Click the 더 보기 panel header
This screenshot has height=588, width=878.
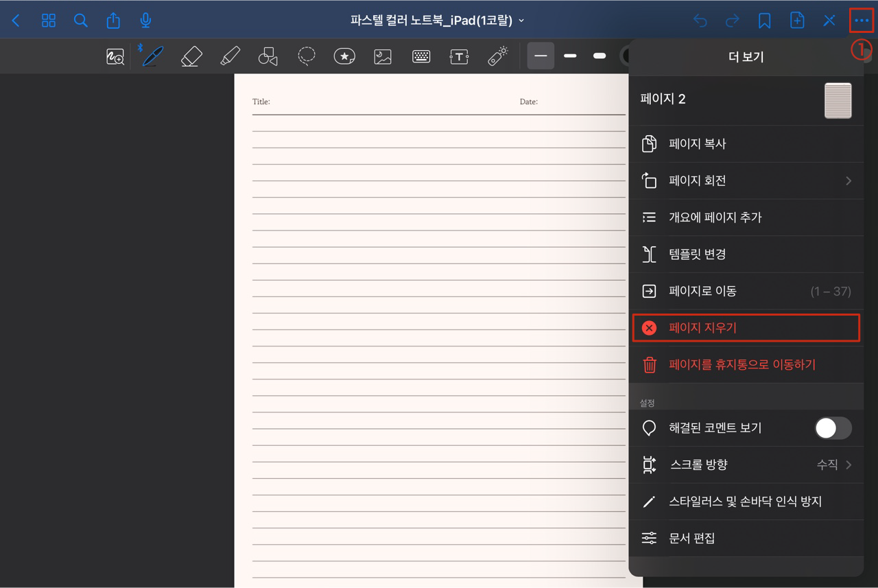coord(746,57)
